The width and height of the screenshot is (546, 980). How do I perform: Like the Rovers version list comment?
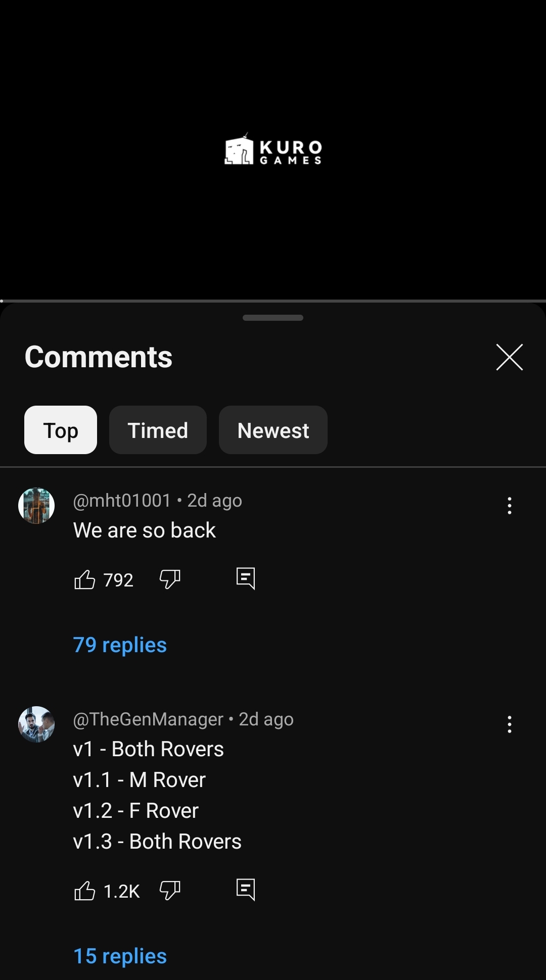pyautogui.click(x=84, y=891)
